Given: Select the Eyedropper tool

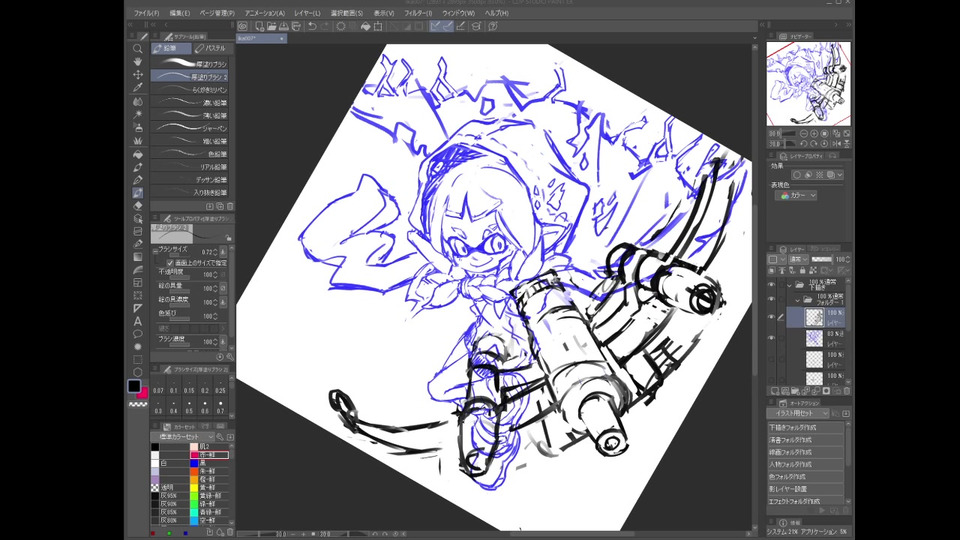Looking at the screenshot, I should pos(138,88).
